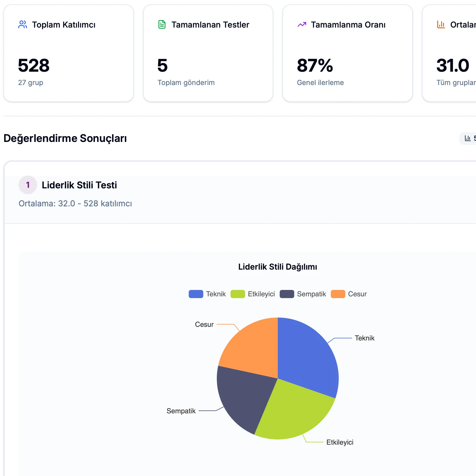Collapse the Liderlik Stili Testi section header
The height and width of the screenshot is (476, 476).
tap(79, 185)
